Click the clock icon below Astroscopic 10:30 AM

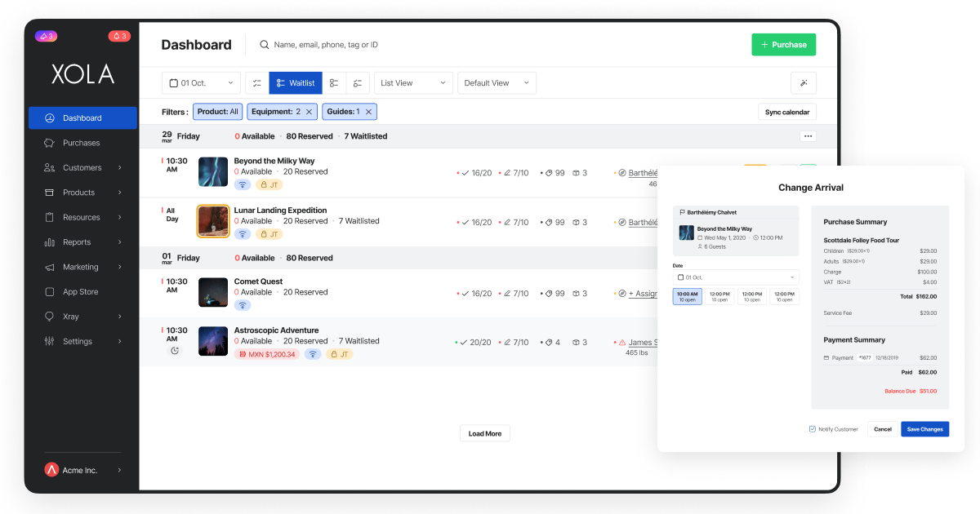coord(175,351)
